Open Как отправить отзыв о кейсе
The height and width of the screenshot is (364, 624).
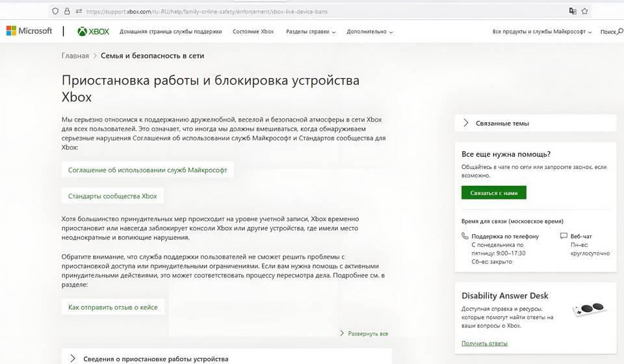click(x=113, y=307)
